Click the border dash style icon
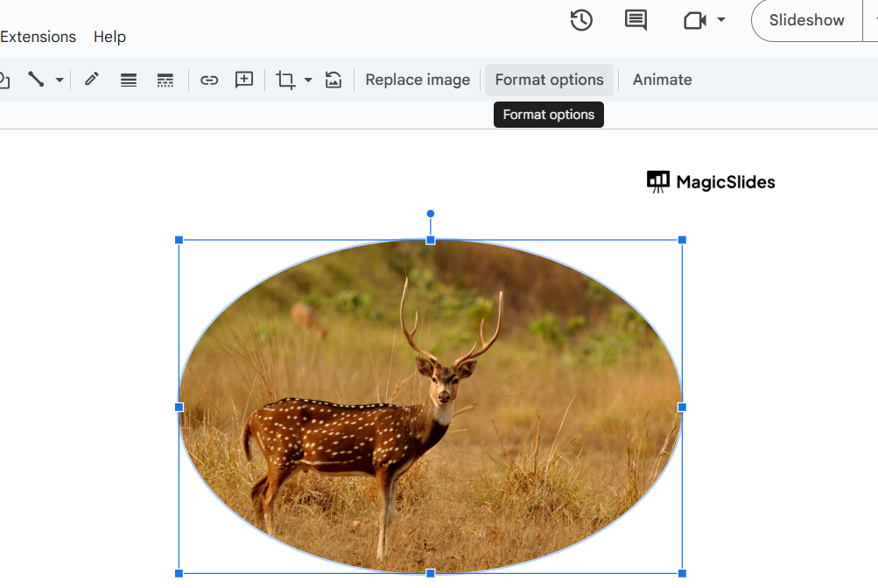Viewport: 878px width, 588px height. tap(165, 79)
